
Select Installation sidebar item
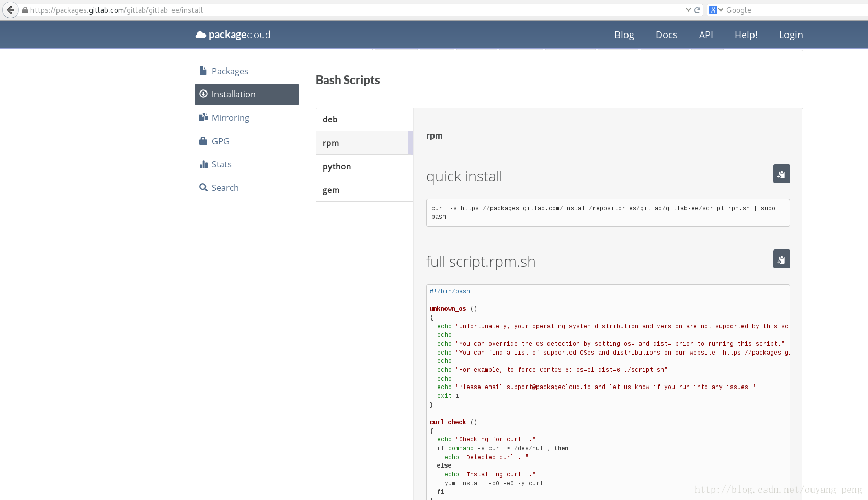pos(247,94)
